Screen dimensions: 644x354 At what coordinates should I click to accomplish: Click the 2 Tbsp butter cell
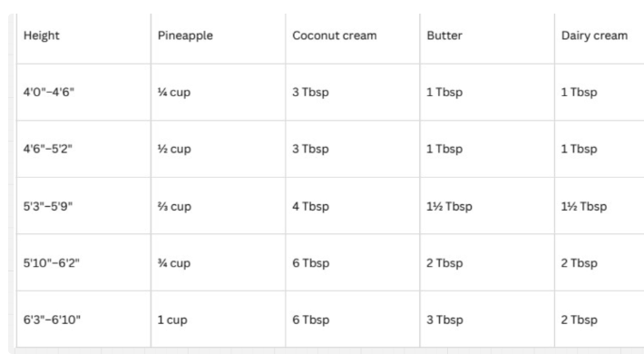point(487,262)
